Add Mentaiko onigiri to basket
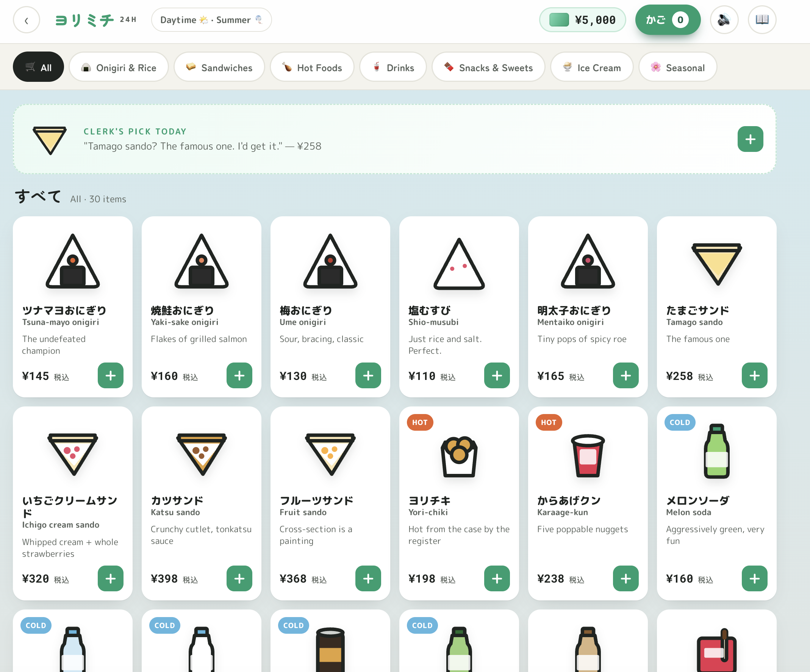 pyautogui.click(x=625, y=375)
